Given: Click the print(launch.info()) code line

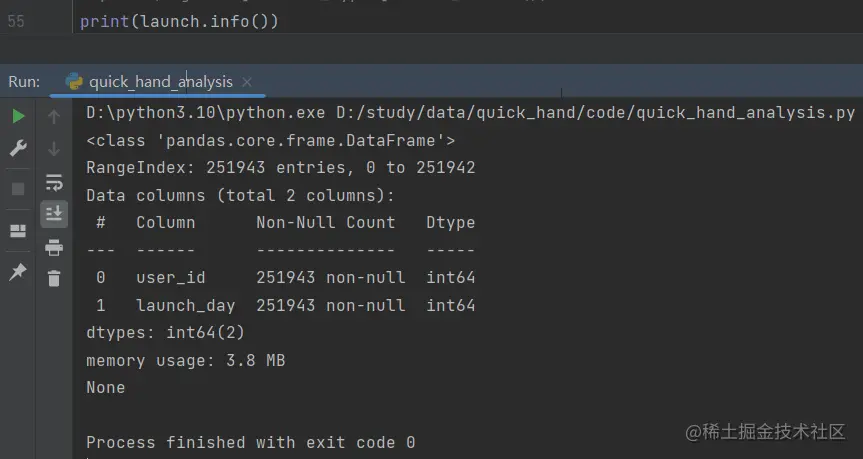Looking at the screenshot, I should point(179,21).
